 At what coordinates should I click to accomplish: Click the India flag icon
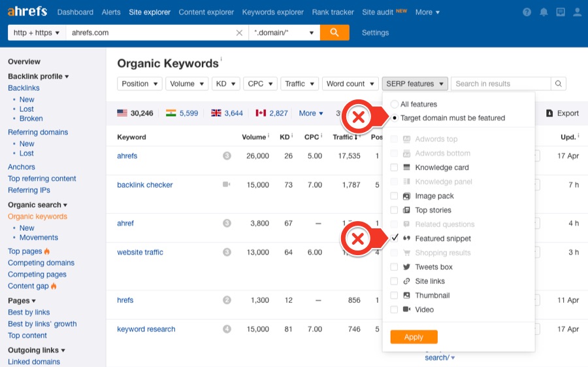pyautogui.click(x=171, y=113)
